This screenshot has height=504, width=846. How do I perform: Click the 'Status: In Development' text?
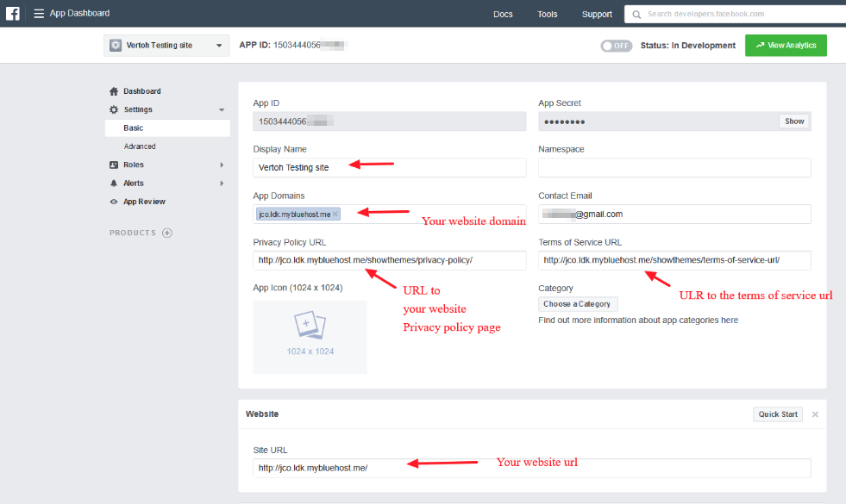688,46
